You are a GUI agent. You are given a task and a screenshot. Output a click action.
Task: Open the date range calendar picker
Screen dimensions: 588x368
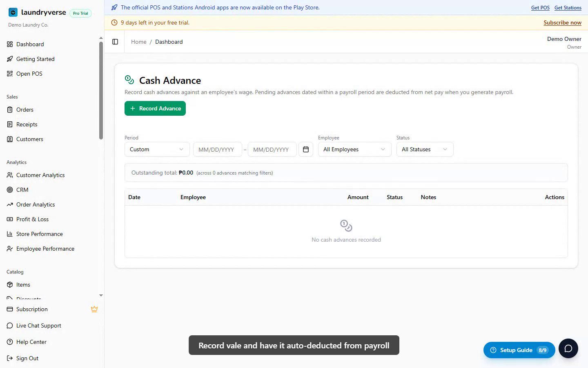[306, 149]
